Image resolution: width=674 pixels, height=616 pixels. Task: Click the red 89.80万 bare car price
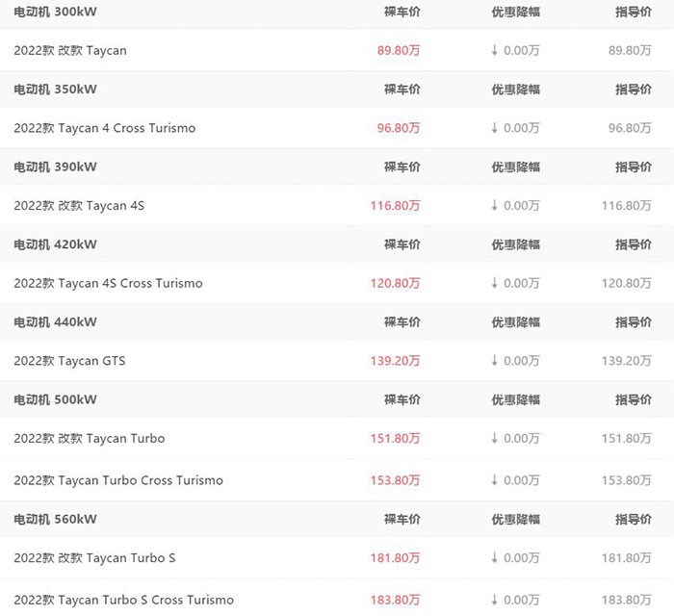pos(399,51)
